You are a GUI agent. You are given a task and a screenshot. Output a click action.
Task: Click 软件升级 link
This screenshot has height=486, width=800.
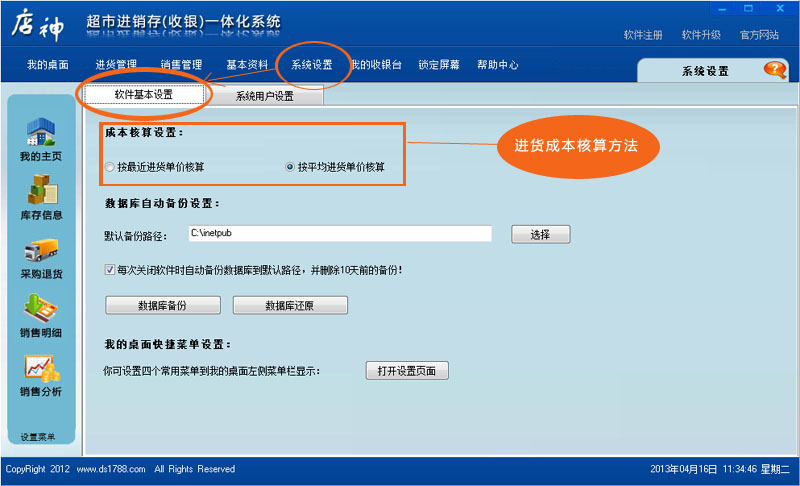coord(702,35)
